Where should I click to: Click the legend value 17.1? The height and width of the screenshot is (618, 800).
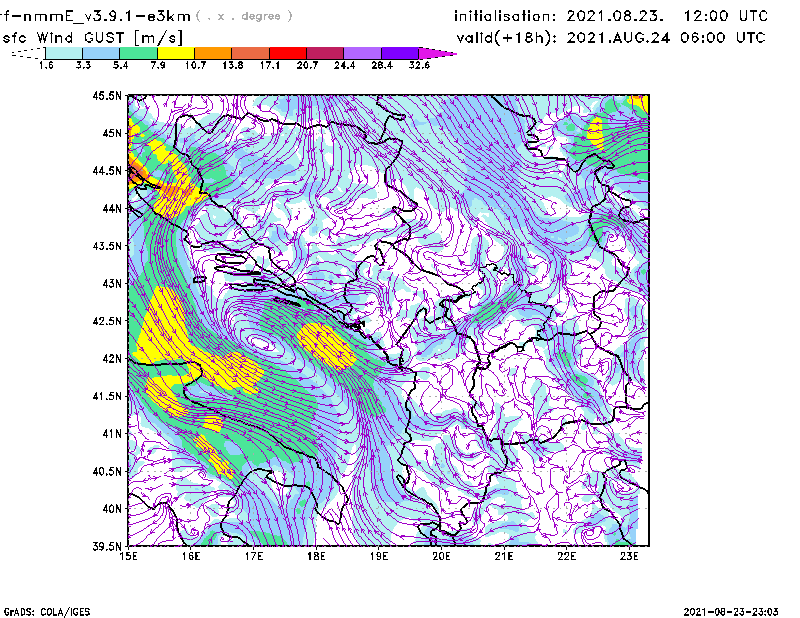[270, 65]
